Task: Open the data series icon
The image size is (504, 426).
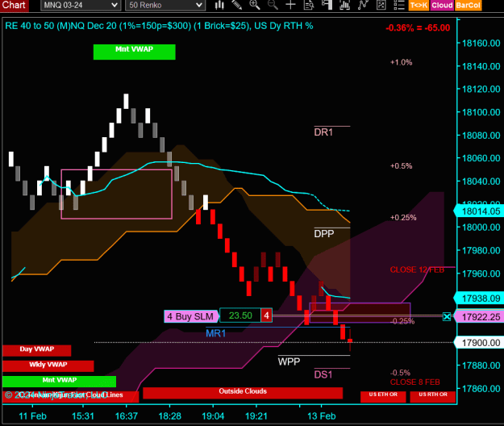Action: pyautogui.click(x=344, y=5)
